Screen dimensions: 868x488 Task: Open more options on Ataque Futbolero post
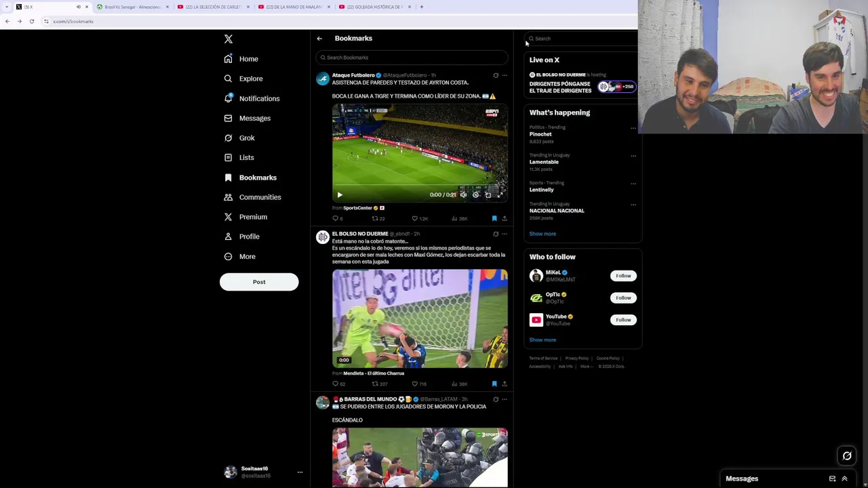pyautogui.click(x=505, y=75)
